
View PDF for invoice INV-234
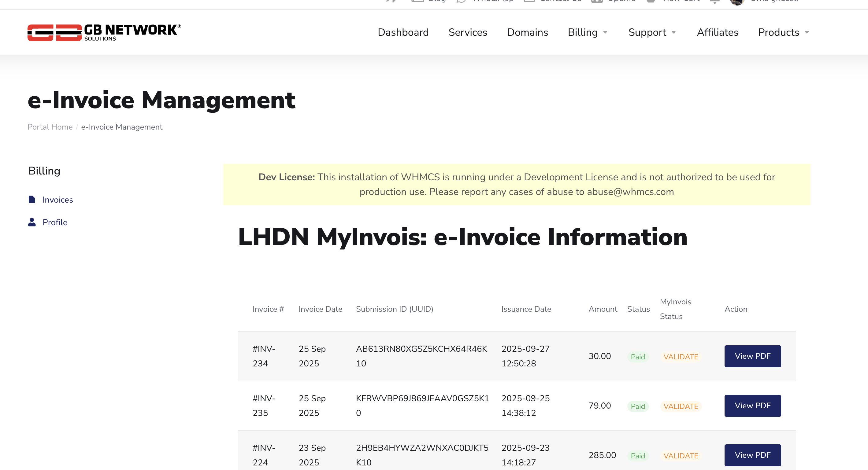(x=752, y=356)
